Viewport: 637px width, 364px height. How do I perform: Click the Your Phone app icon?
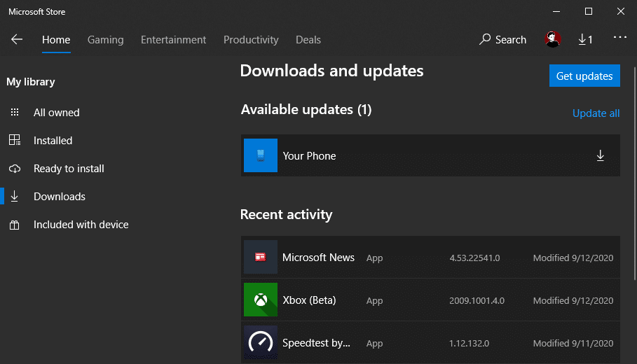point(261,155)
